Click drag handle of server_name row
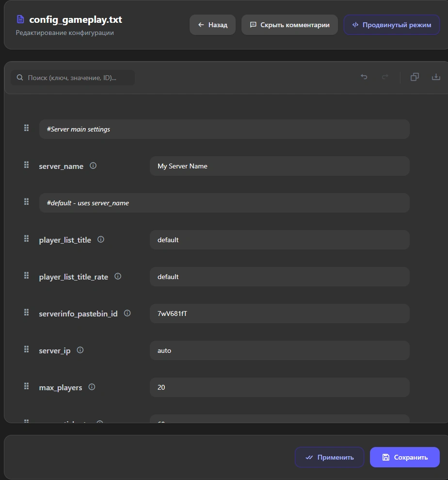The width and height of the screenshot is (448, 480). (27, 165)
